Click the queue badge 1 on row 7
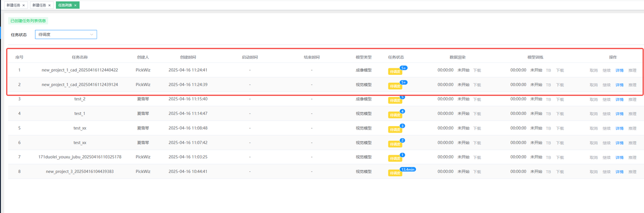 click(402, 155)
